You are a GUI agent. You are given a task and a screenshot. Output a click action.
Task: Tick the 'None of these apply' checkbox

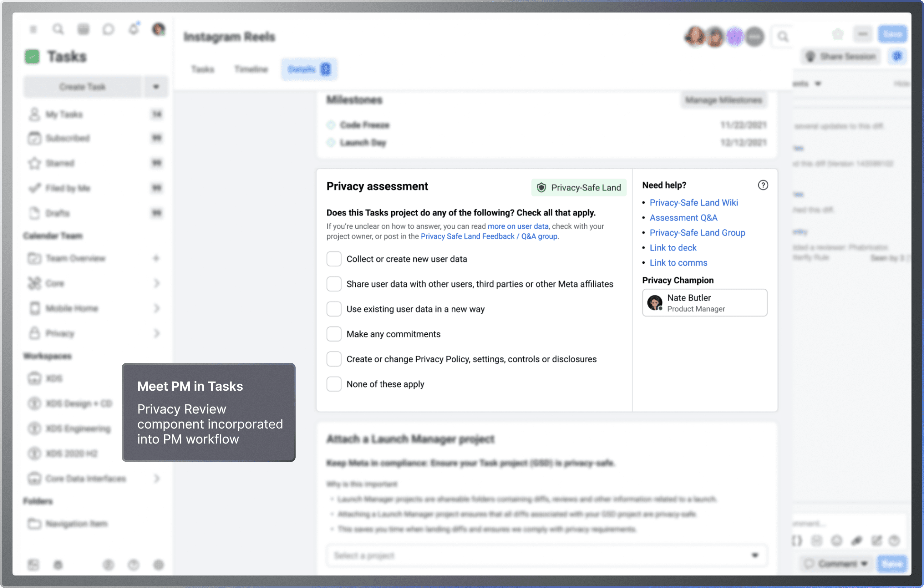pyautogui.click(x=334, y=384)
